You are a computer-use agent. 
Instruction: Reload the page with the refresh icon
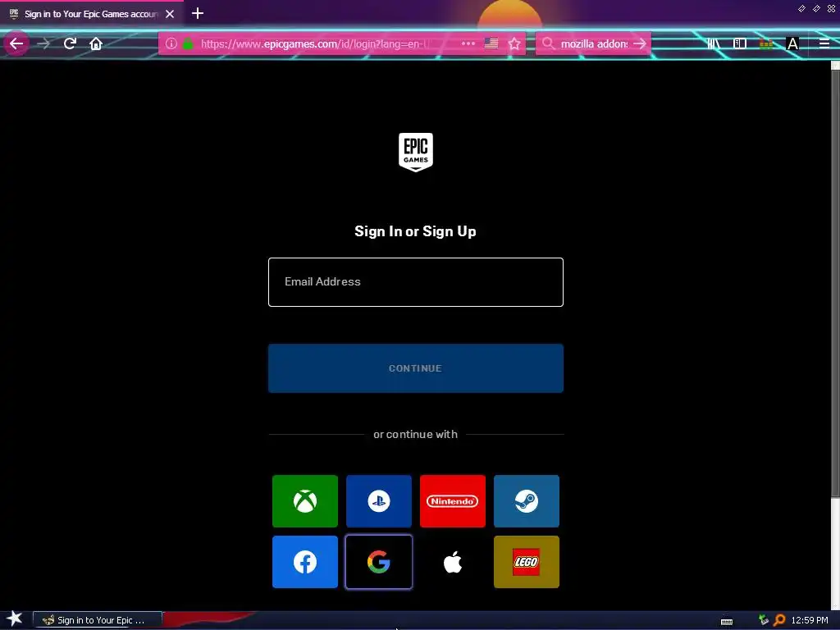(71, 43)
